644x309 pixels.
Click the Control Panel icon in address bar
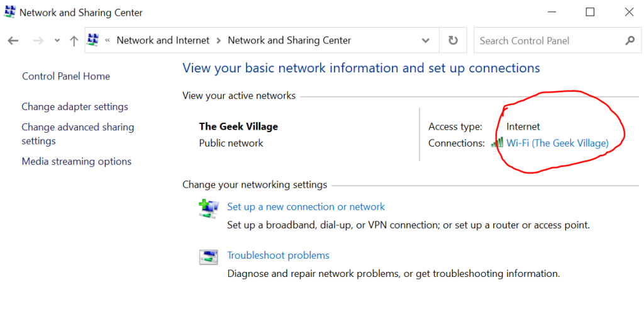pos(94,40)
